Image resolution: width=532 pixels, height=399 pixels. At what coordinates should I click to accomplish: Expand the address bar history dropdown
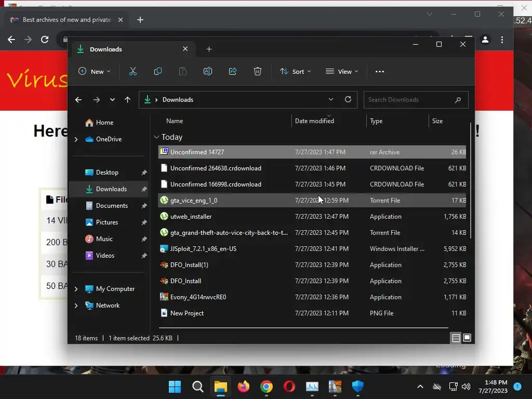coord(331,99)
